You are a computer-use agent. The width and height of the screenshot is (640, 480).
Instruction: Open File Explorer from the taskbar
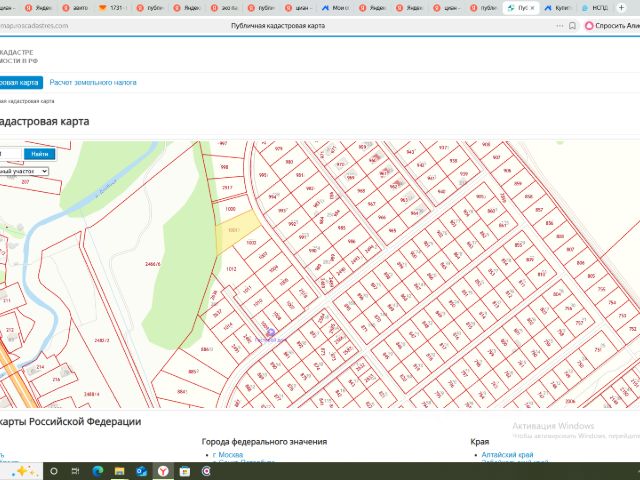tap(119, 471)
